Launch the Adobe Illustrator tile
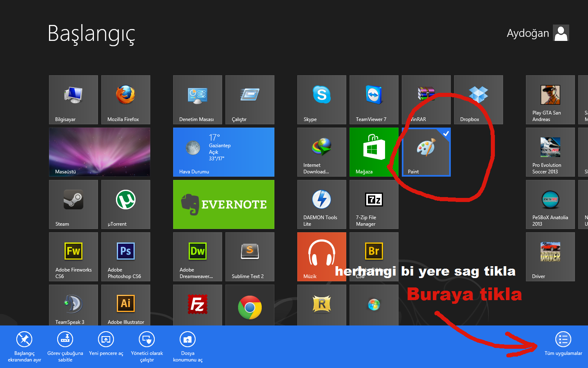 tap(126, 305)
